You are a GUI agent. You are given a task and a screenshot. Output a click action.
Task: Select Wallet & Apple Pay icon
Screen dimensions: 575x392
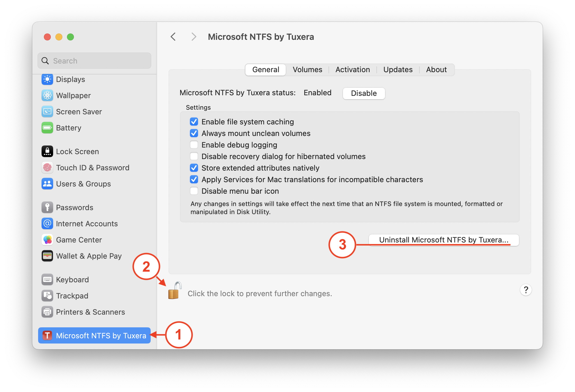tap(47, 256)
